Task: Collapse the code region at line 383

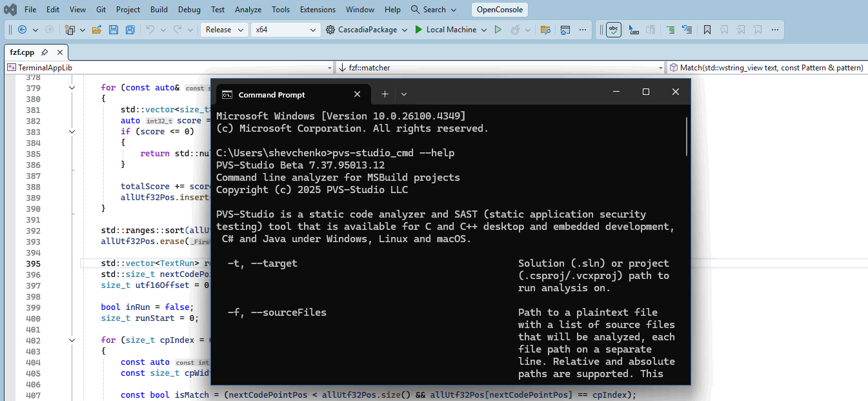Action: click(72, 131)
